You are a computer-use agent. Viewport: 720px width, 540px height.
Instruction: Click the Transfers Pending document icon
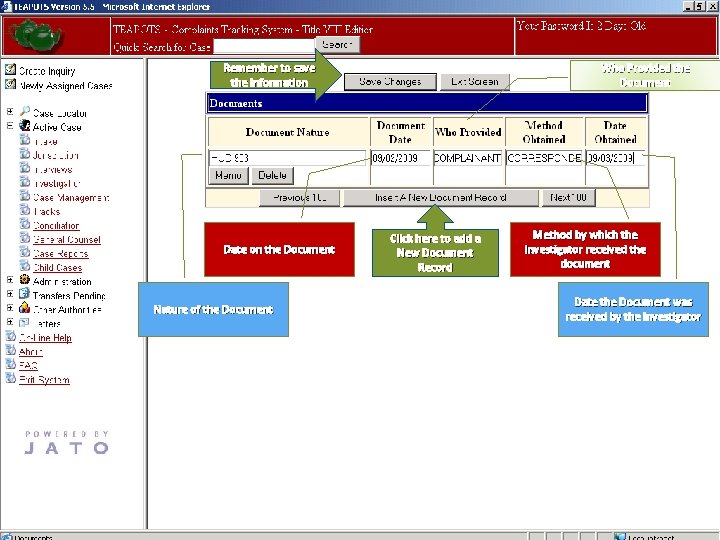click(25, 294)
